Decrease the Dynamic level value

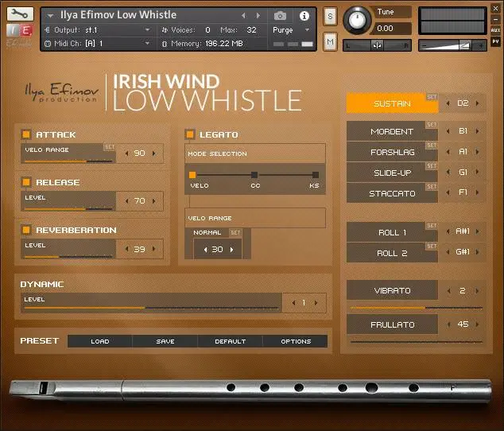coord(293,303)
